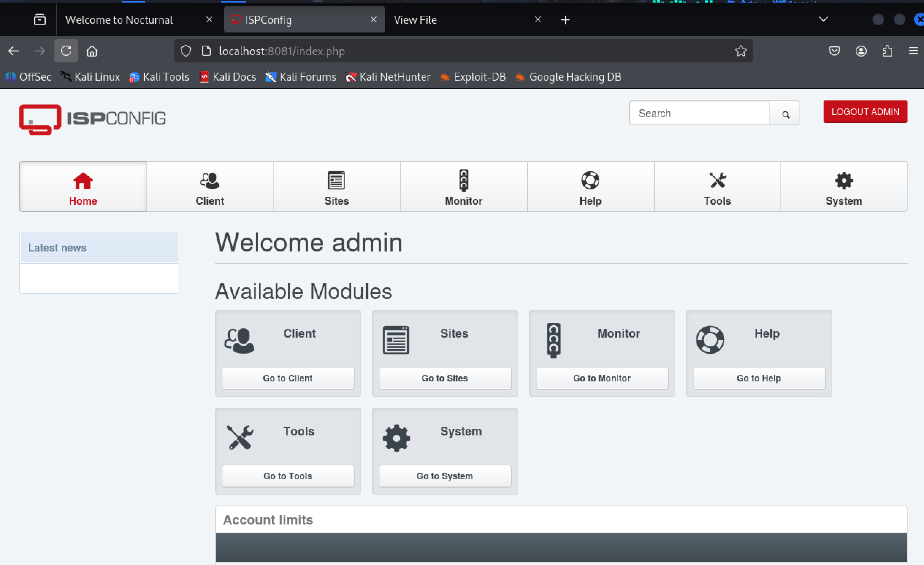Click the Tools card wrench icon
This screenshot has height=565, width=924.
click(240, 437)
